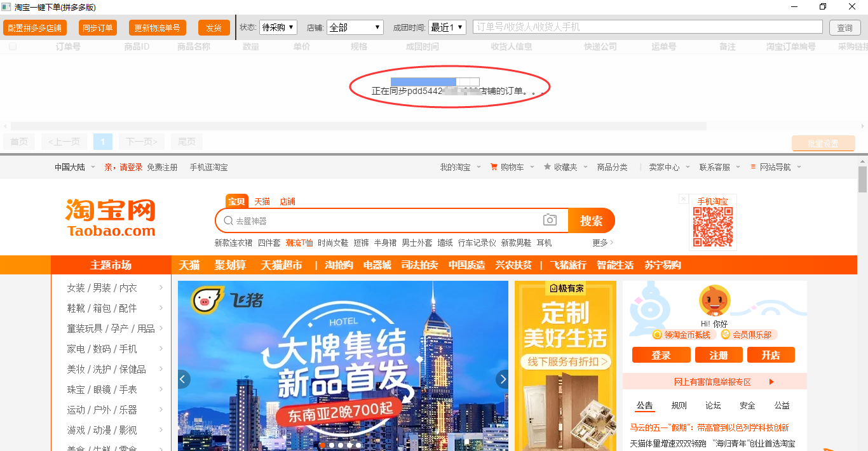Open the 马云的五一"假期" news link
This screenshot has width=868, height=451.
tap(709, 427)
